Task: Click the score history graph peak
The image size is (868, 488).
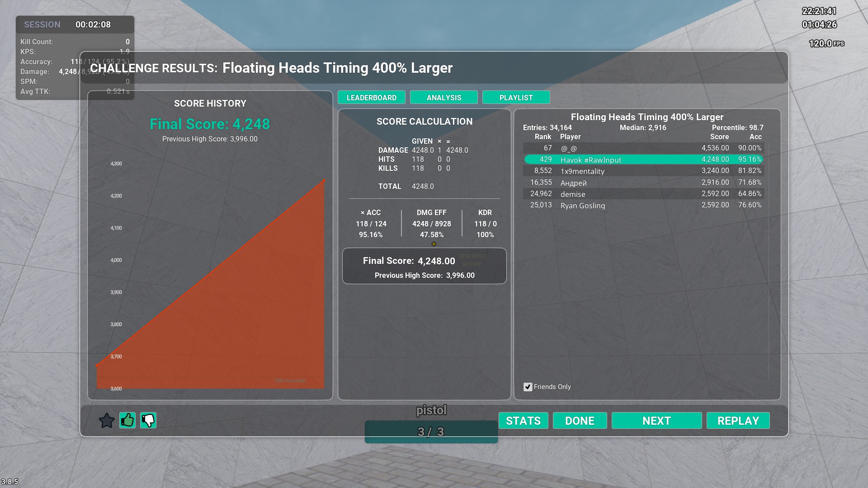Action: coord(324,180)
